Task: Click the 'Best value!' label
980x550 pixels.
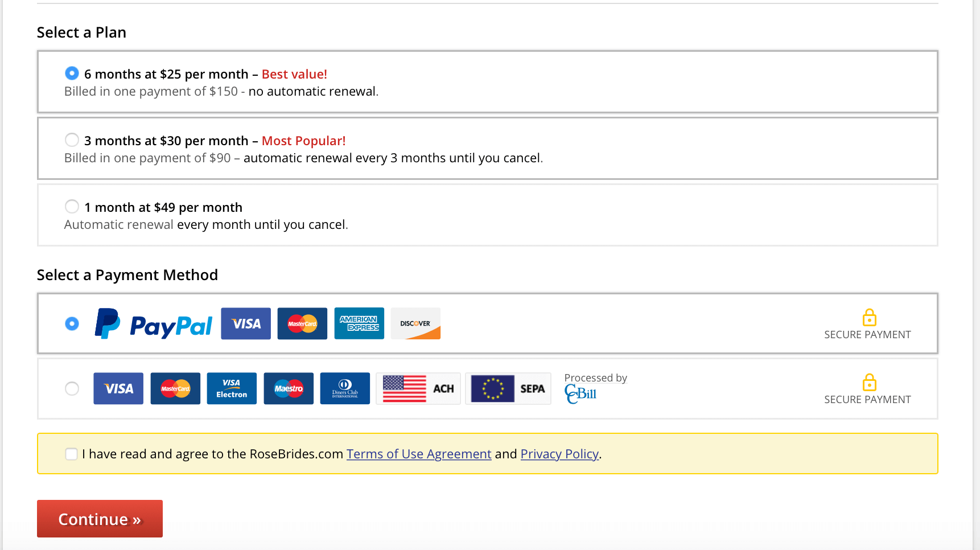Action: (294, 74)
